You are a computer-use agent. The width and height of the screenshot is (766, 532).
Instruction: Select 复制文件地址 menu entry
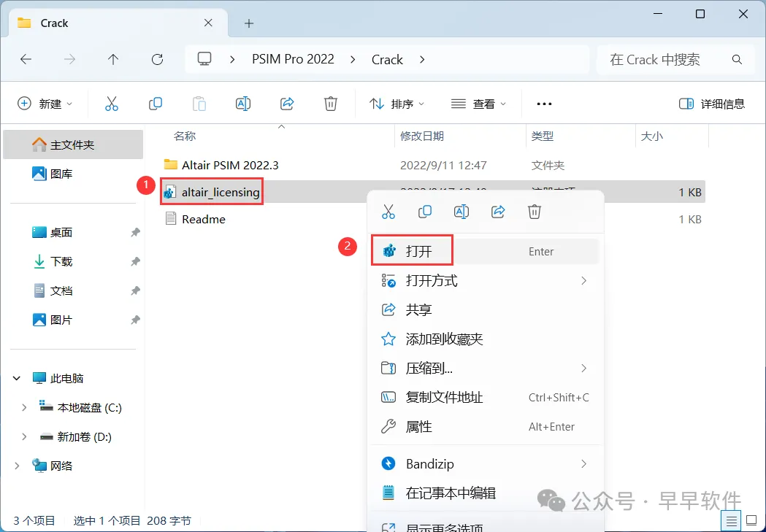[485, 397]
